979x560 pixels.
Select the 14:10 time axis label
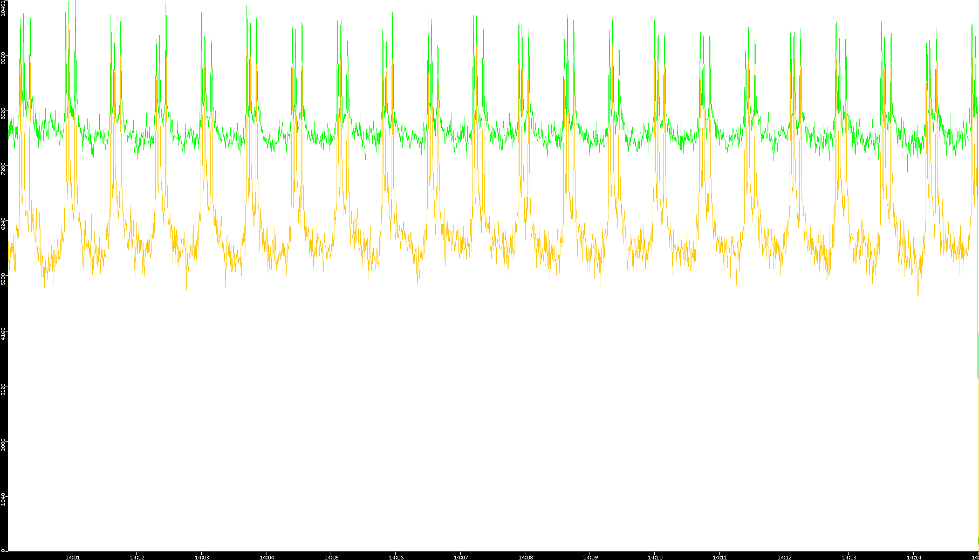655,557
